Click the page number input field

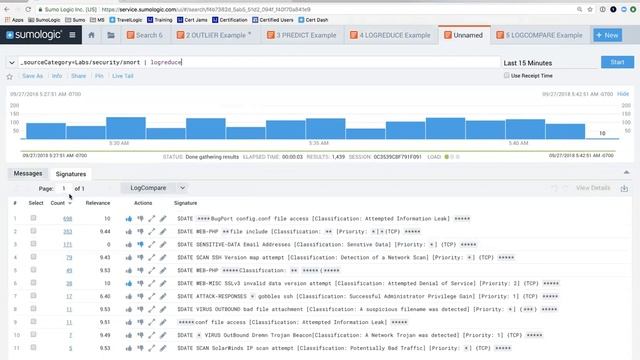coord(65,189)
